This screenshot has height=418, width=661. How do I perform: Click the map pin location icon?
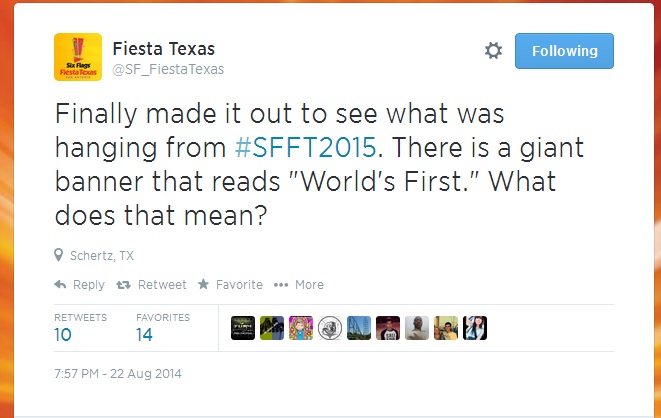click(x=59, y=256)
